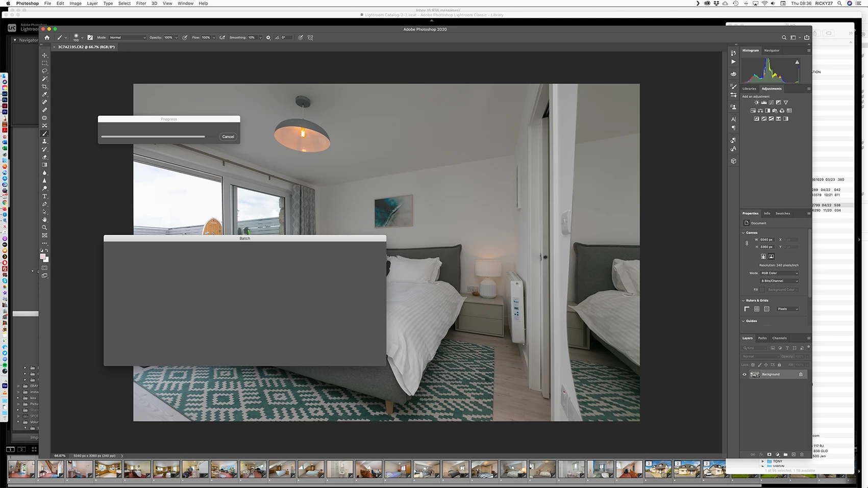Add a layer mask from Layers footer
The image size is (868, 488).
coord(770,454)
